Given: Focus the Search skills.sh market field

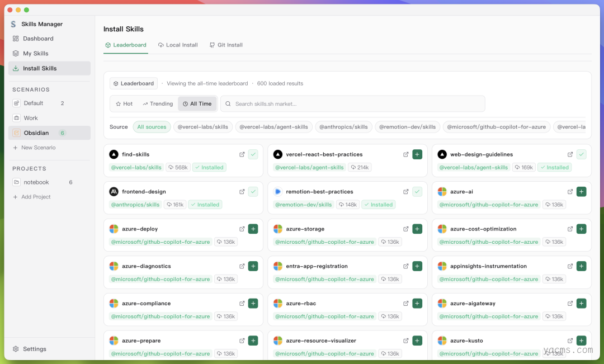Looking at the screenshot, I should point(352,103).
